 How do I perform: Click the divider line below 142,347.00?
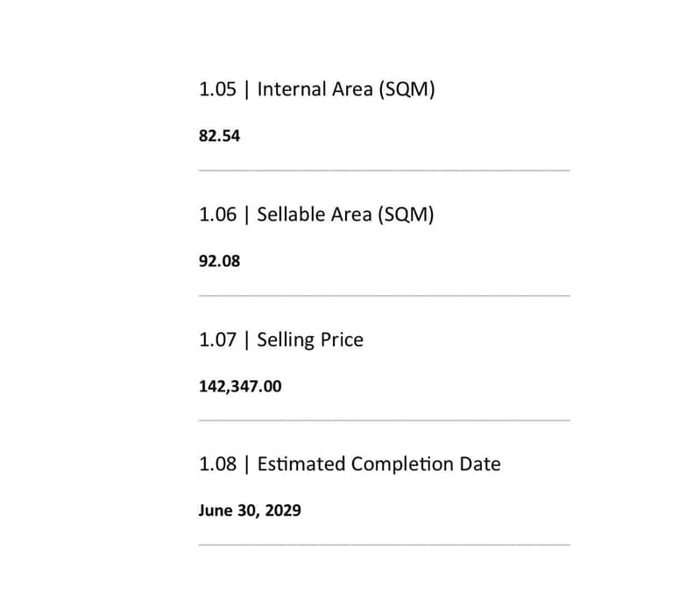pos(384,419)
